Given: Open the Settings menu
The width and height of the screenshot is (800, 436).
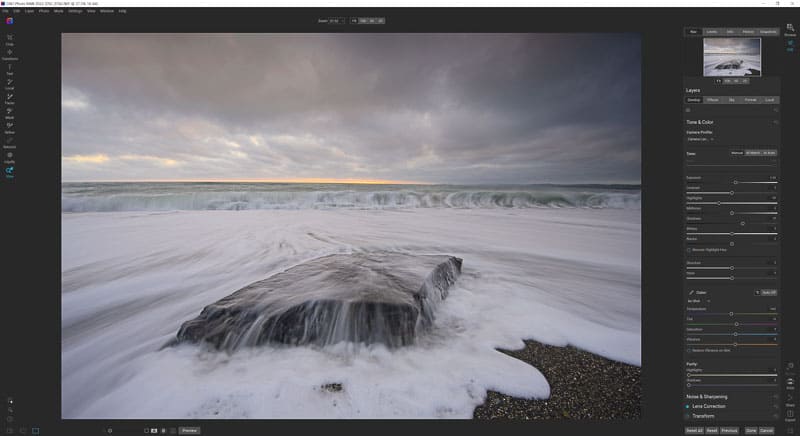Looking at the screenshot, I should pyautogui.click(x=75, y=11).
